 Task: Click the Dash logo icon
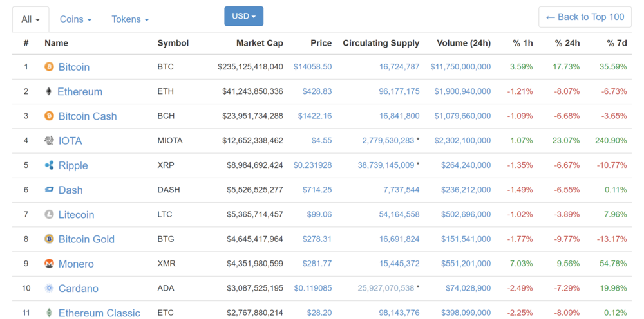coord(49,190)
